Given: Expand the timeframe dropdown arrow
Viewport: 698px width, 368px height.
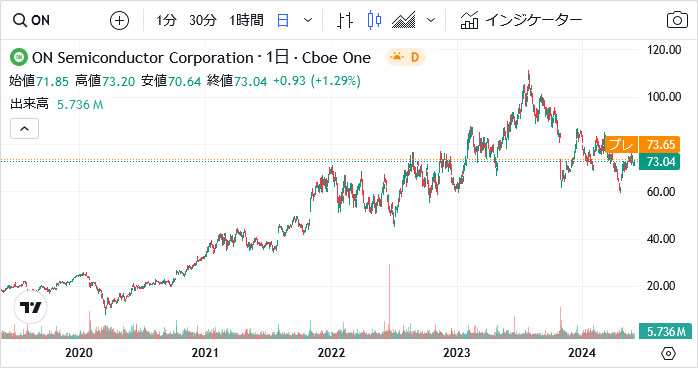Looking at the screenshot, I should click(308, 20).
